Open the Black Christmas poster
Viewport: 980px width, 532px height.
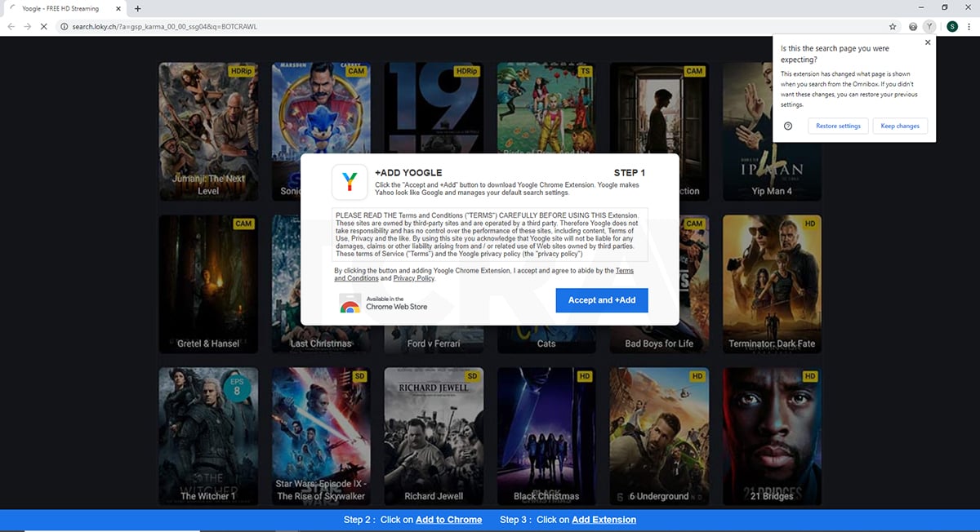pyautogui.click(x=546, y=437)
